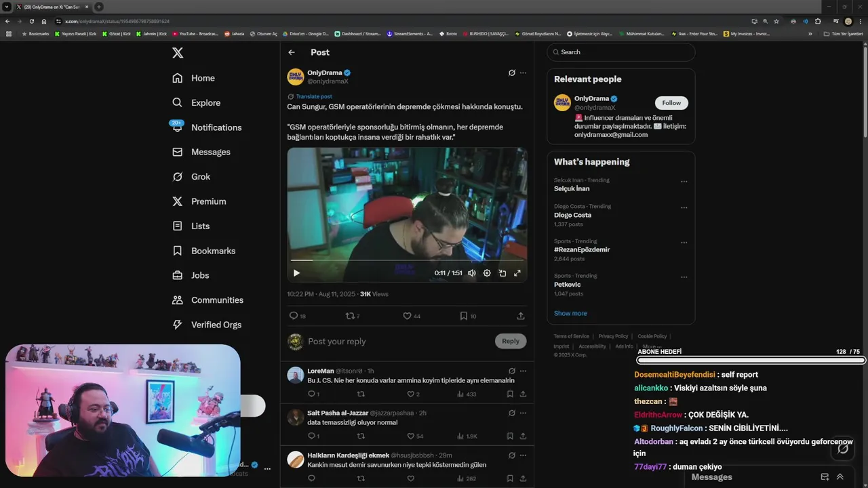Image resolution: width=868 pixels, height=488 pixels.
Task: Play the embedded video
Action: (296, 273)
